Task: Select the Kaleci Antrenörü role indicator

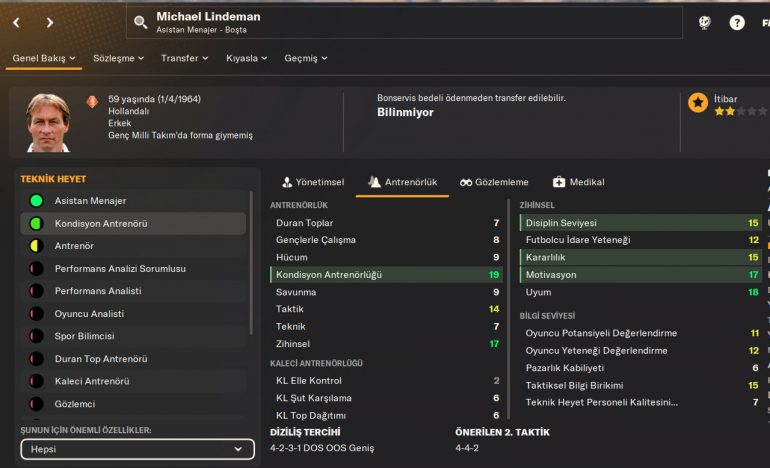Action: [36, 381]
